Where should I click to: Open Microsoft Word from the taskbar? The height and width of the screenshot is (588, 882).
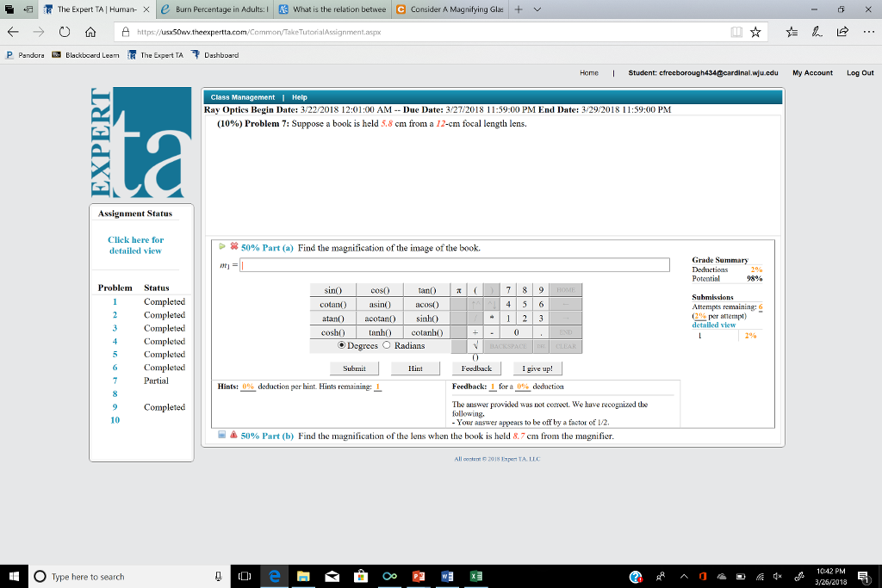(x=447, y=575)
